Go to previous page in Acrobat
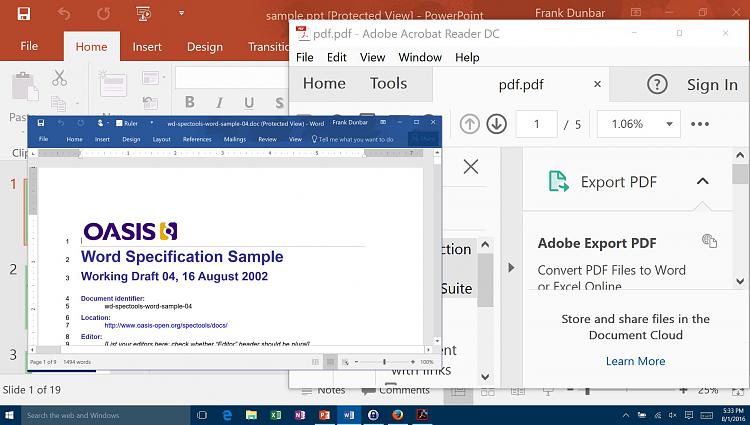750x425 pixels. tap(470, 124)
